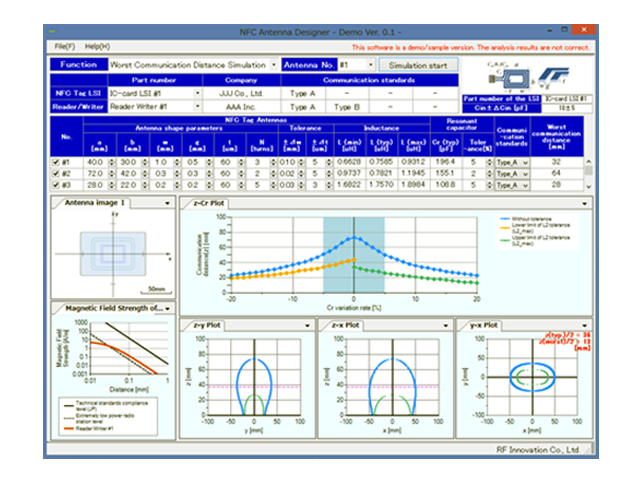640x480 pixels.
Task: Open the Function dropdown arrow
Action: 274,65
